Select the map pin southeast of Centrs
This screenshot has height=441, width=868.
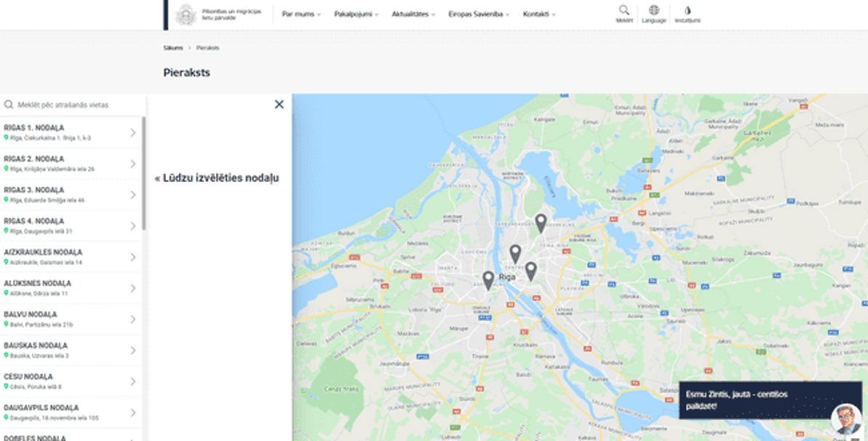coord(530,271)
